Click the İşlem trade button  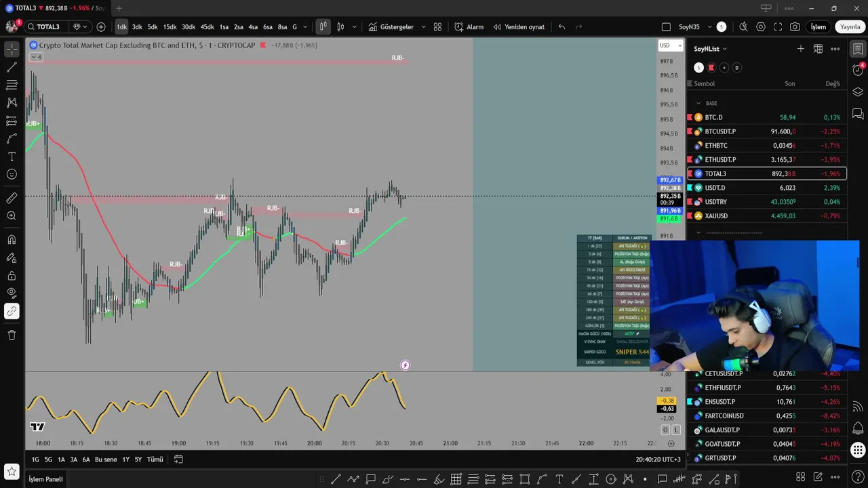pos(818,27)
